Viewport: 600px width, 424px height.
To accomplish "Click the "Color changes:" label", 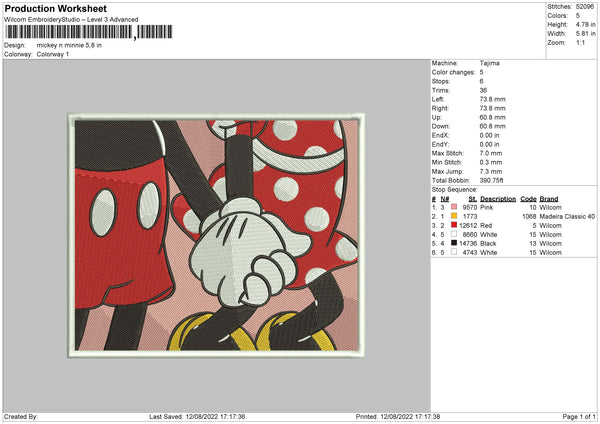I will click(453, 72).
